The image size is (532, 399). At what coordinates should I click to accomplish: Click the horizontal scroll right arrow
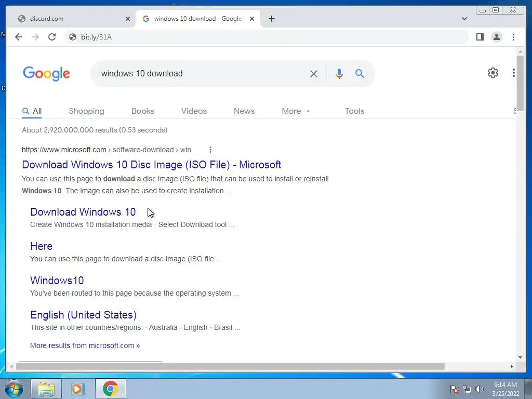pyautogui.click(x=512, y=367)
